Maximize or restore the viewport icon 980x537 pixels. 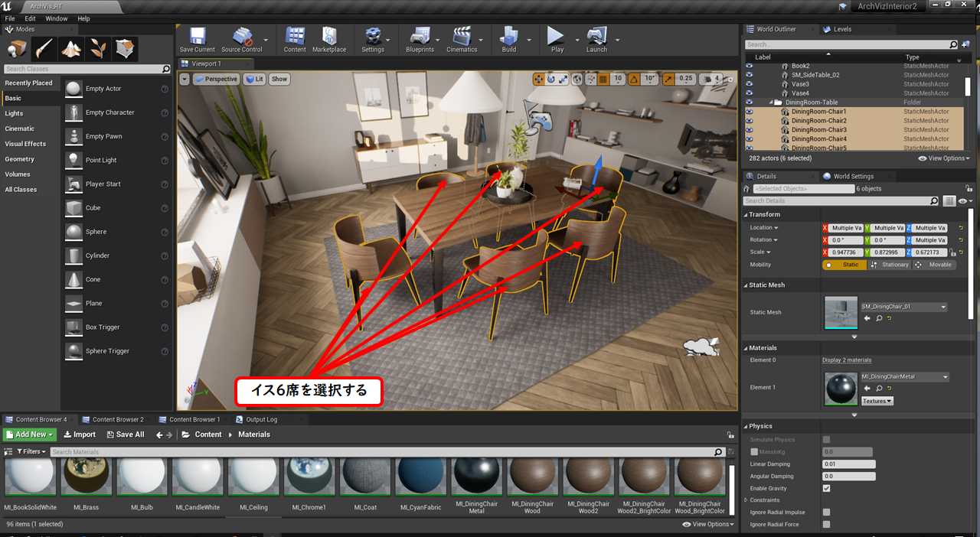(730, 79)
